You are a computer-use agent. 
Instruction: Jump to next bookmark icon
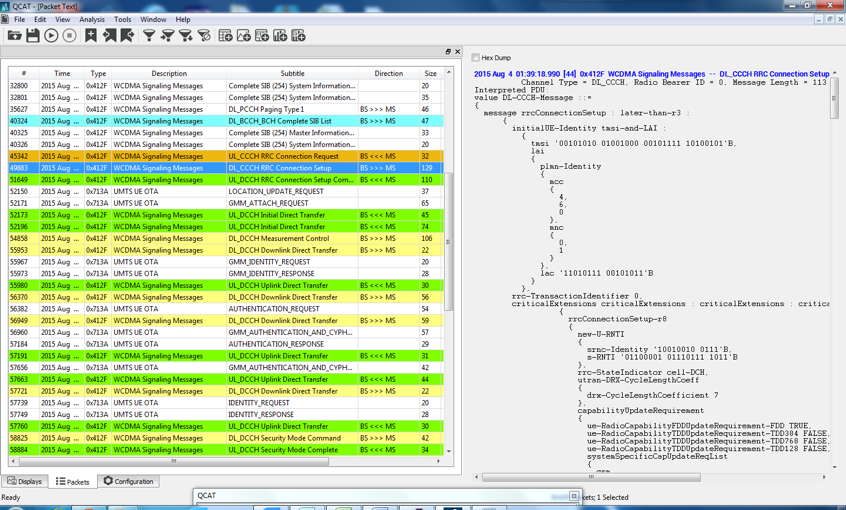click(127, 36)
